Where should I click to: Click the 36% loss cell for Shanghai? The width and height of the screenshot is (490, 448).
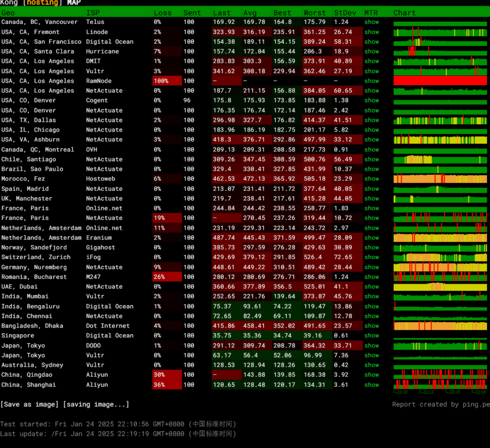click(x=167, y=384)
